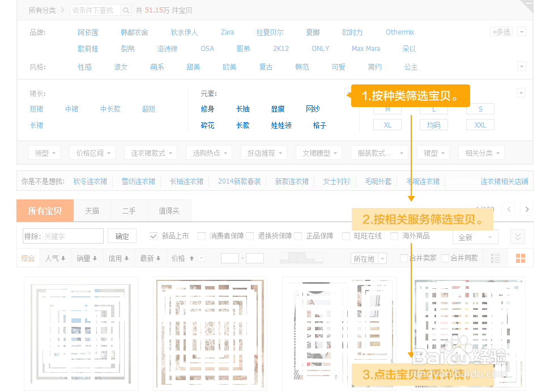Filter by style 复古
The width and height of the screenshot is (537, 392).
[x=266, y=67]
